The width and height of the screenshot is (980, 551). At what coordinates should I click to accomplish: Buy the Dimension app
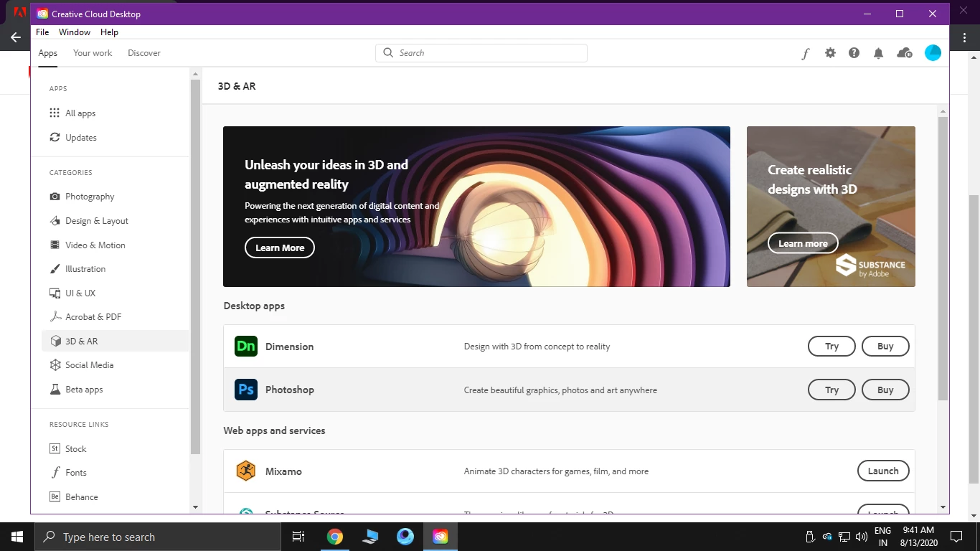pos(885,347)
